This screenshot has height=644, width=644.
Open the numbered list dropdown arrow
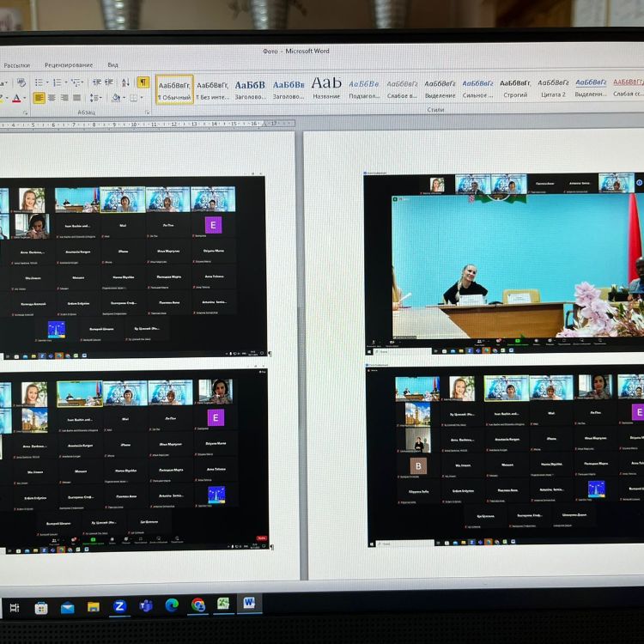[x=66, y=82]
